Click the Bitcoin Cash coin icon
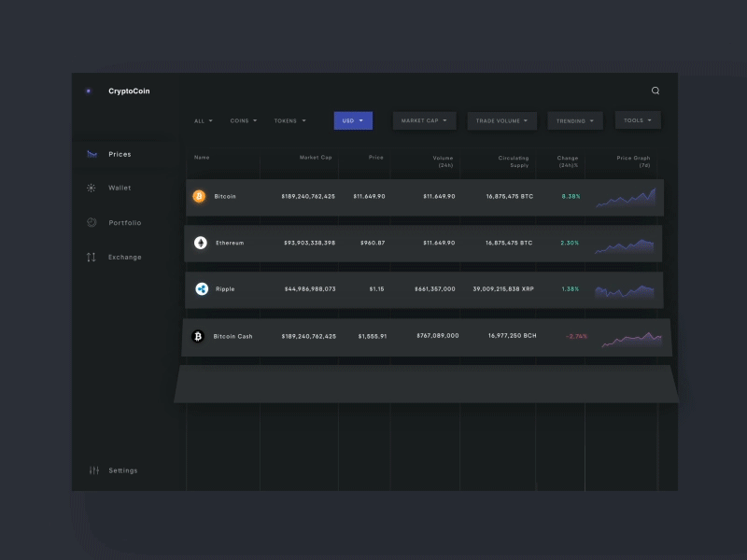This screenshot has width=747, height=560. (x=198, y=336)
